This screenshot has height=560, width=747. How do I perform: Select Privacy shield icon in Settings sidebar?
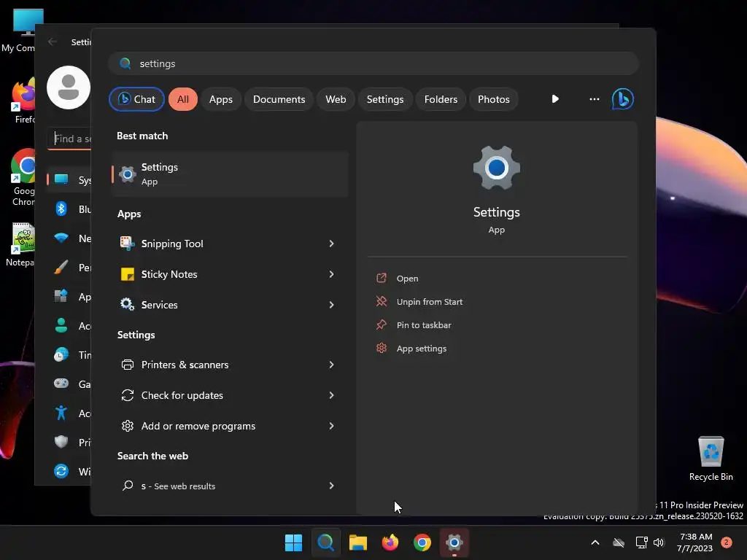coord(61,442)
